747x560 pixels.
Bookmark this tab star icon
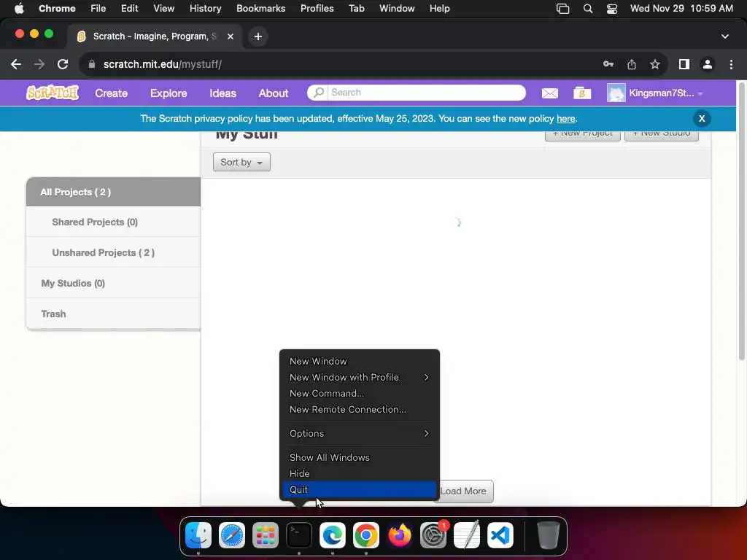[x=655, y=64]
